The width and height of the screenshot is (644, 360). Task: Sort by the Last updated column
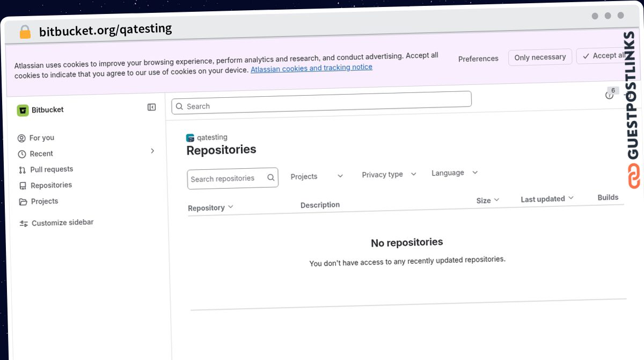[x=547, y=199]
